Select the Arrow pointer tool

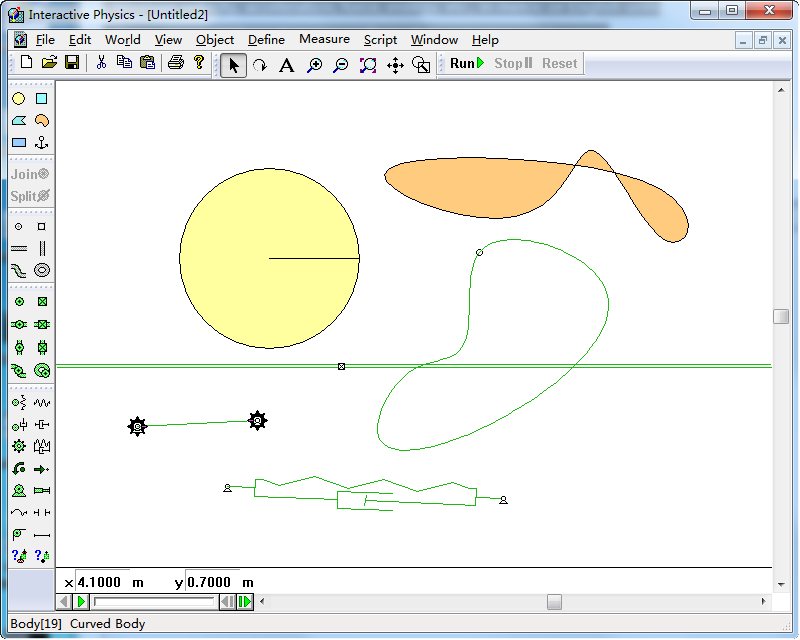click(x=233, y=64)
